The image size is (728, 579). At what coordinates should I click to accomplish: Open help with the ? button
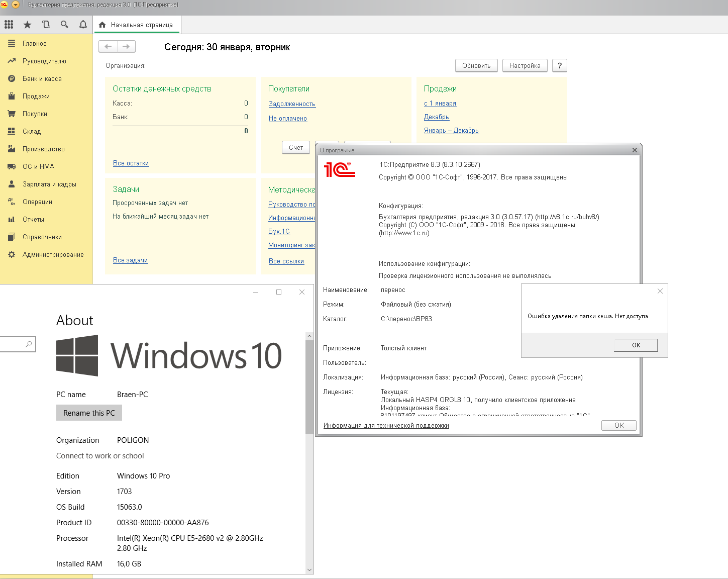click(x=560, y=66)
